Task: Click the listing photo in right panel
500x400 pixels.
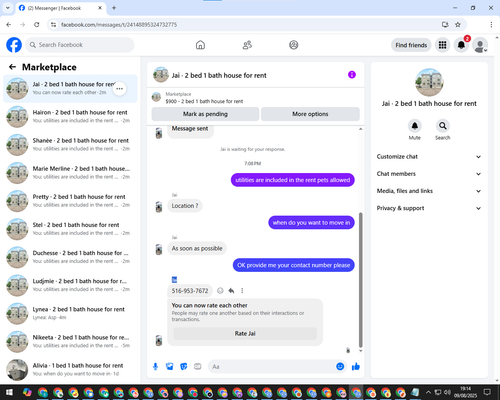Action: 429,82
